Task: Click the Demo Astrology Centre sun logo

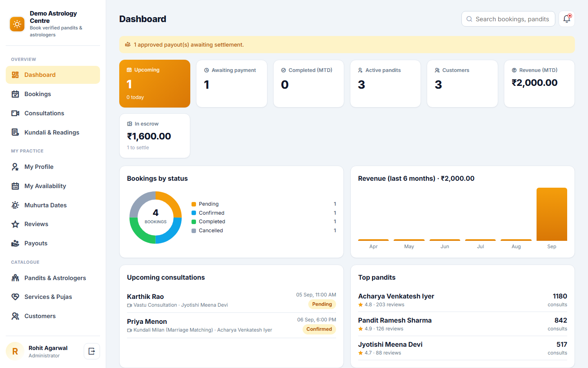Action: coord(17,24)
